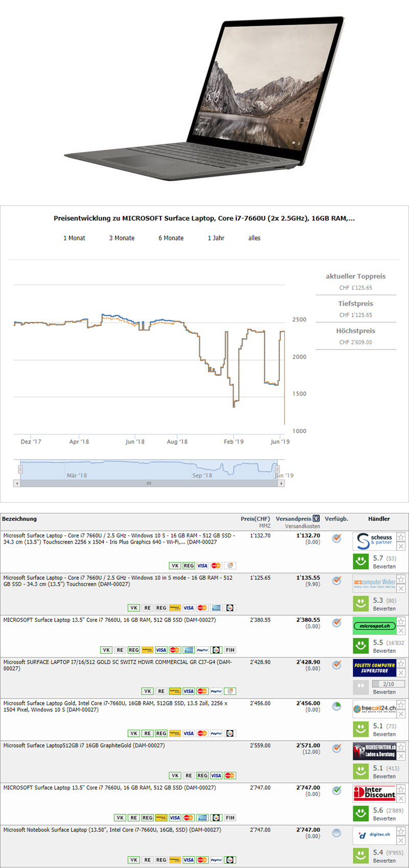Open the GraphiteGold Surface Laptop offer title
The height and width of the screenshot is (868, 409).
click(84, 745)
